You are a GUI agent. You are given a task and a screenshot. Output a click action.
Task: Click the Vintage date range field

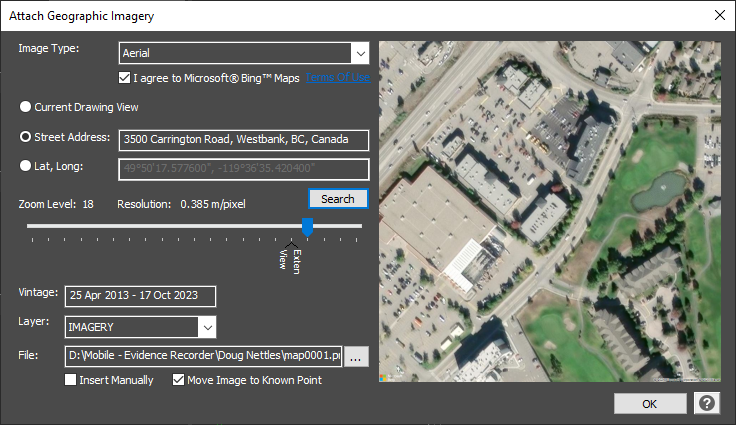(140, 296)
